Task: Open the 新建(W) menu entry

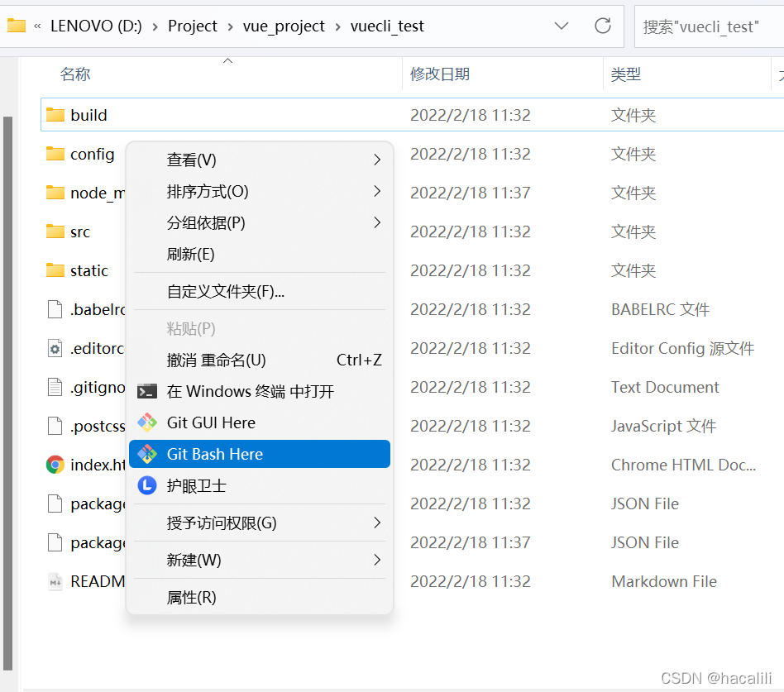Action: click(260, 560)
